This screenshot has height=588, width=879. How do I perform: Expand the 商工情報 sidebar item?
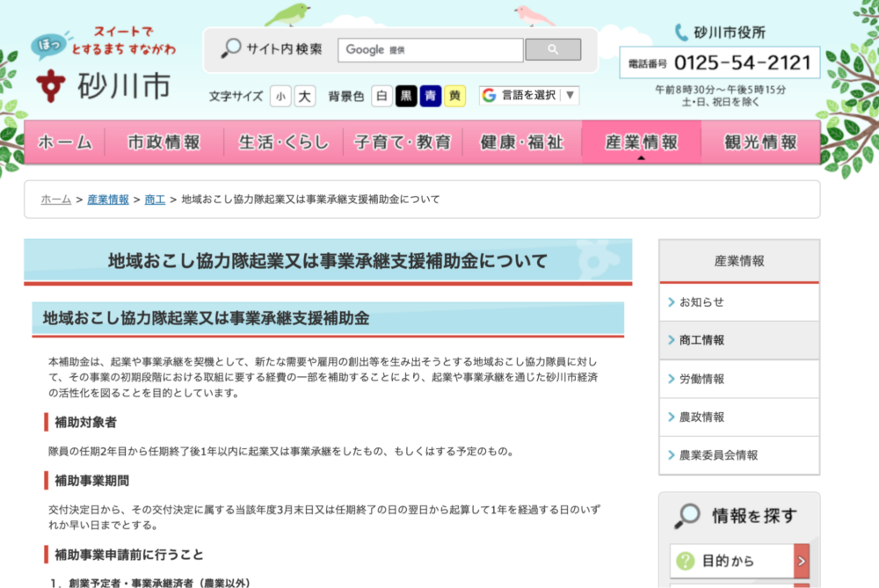tap(738, 340)
